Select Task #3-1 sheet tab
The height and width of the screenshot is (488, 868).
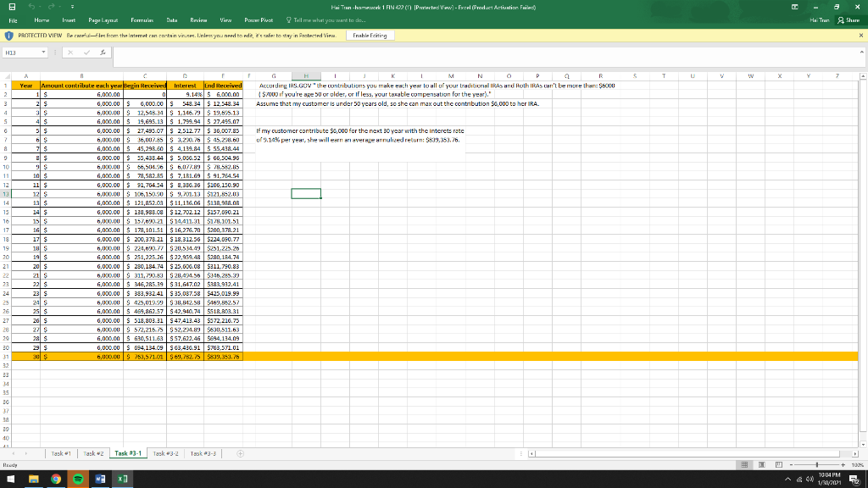point(128,454)
